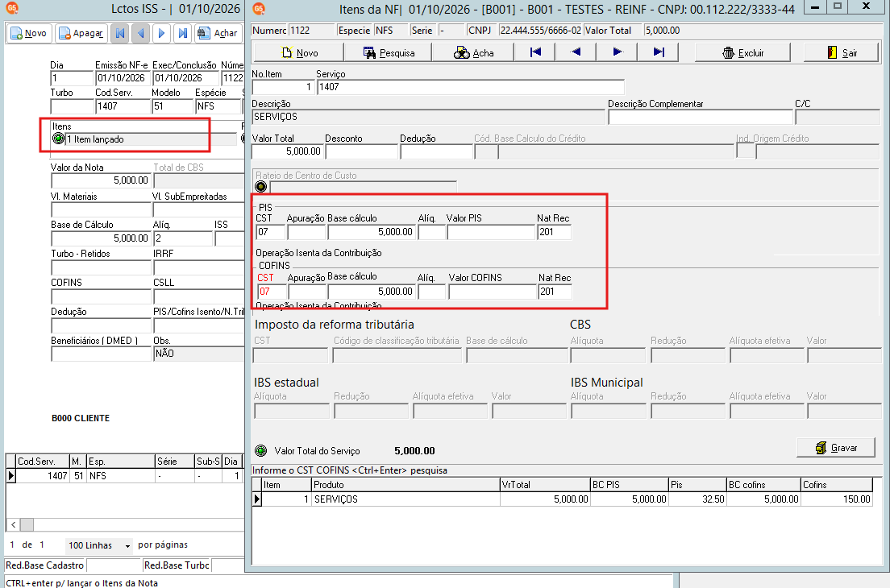Image resolution: width=890 pixels, height=588 pixels.
Task: Click Red.Base Cadastro field at bottom
Action: [114, 565]
